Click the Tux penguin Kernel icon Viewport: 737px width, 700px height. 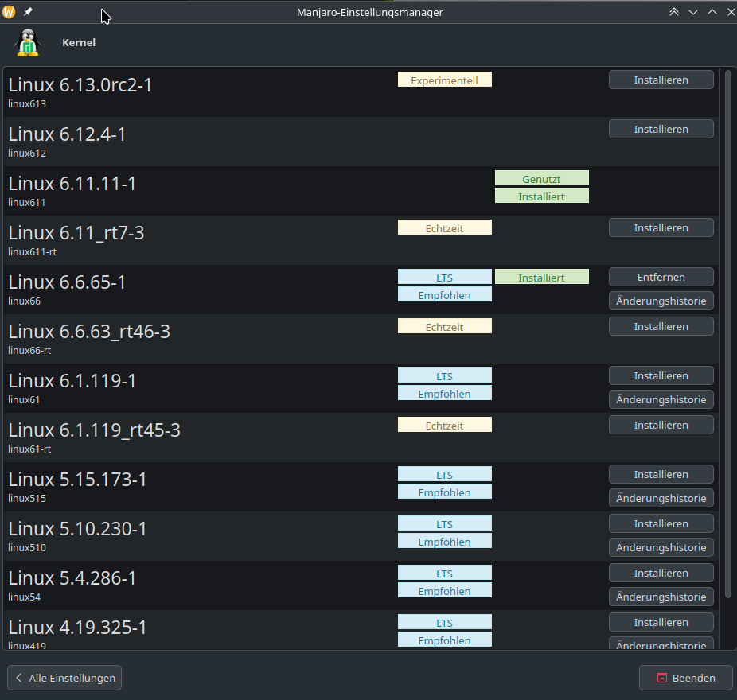pos(28,43)
